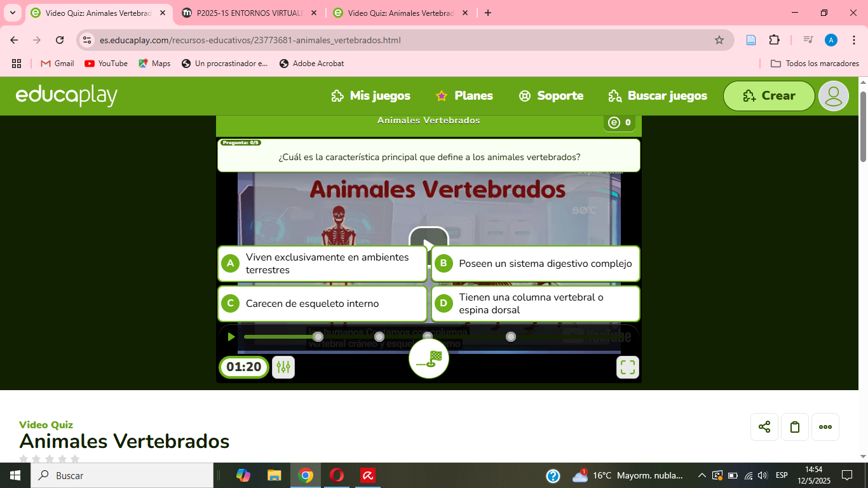Bookmark this page with the star icon

[x=719, y=40]
